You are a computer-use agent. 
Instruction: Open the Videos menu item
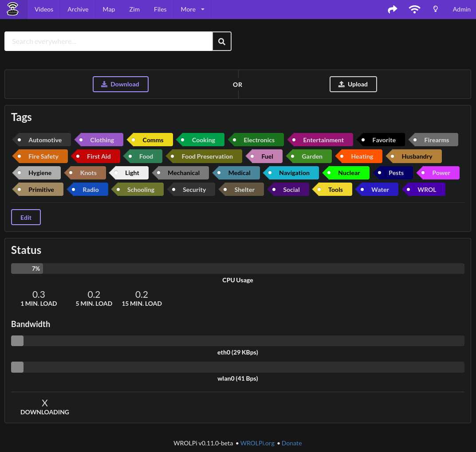pos(44,9)
